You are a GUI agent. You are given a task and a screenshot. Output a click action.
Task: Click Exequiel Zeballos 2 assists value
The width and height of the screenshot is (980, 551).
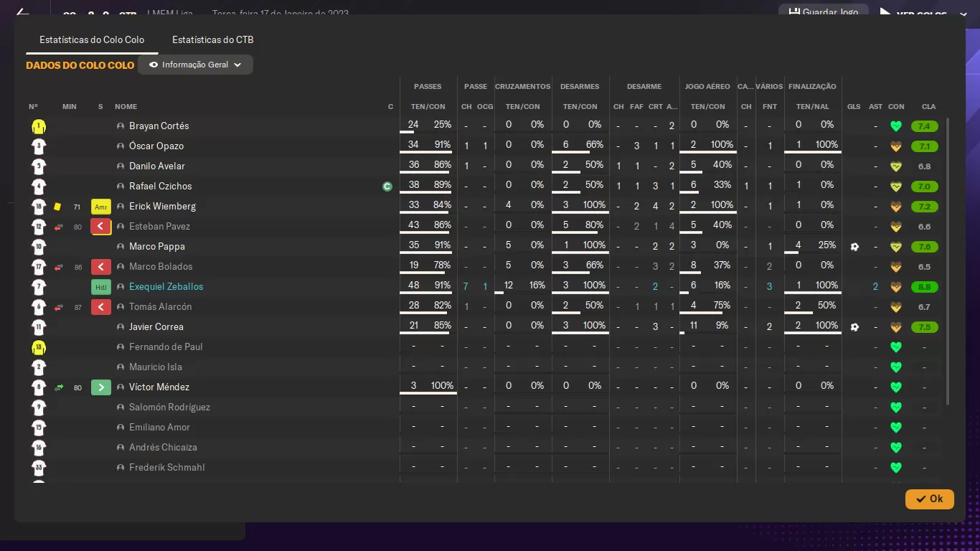click(875, 287)
